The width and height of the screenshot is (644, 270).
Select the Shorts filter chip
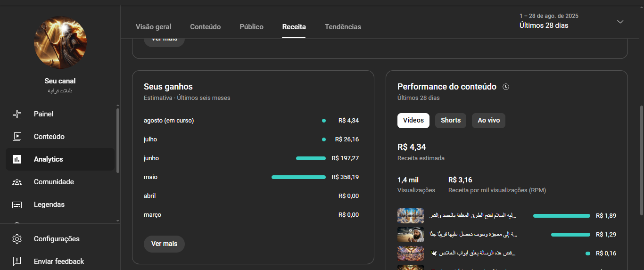coord(451,120)
